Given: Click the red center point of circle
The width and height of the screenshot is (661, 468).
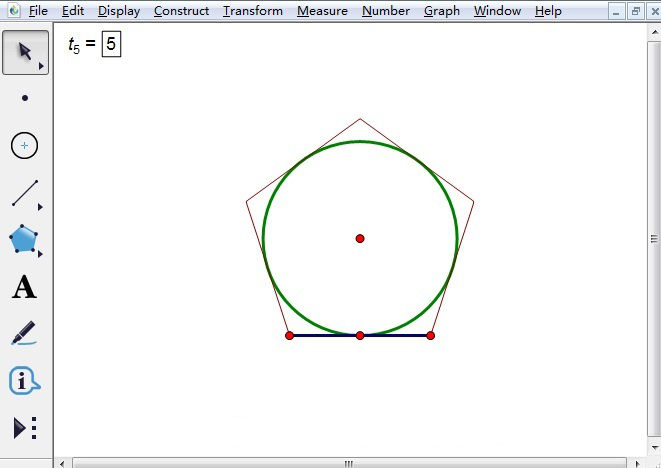Looking at the screenshot, I should coord(360,238).
